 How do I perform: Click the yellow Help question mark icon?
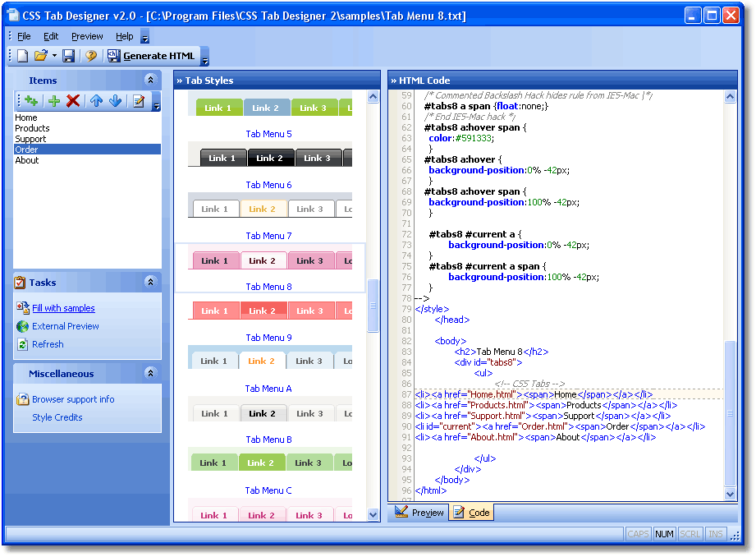tap(91, 56)
